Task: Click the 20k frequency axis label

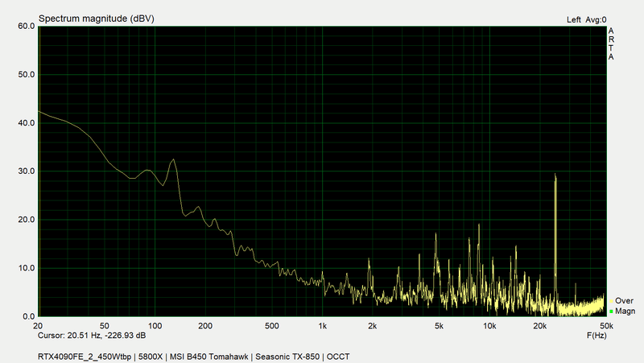Action: pos(539,326)
